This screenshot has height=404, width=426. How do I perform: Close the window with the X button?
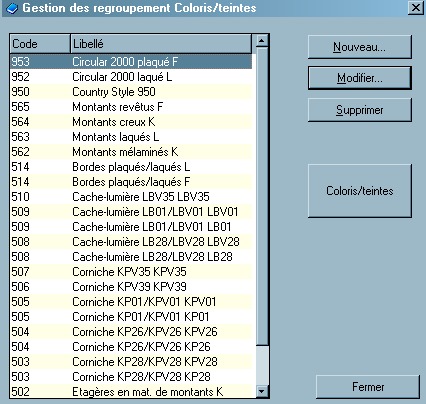(416, 8)
